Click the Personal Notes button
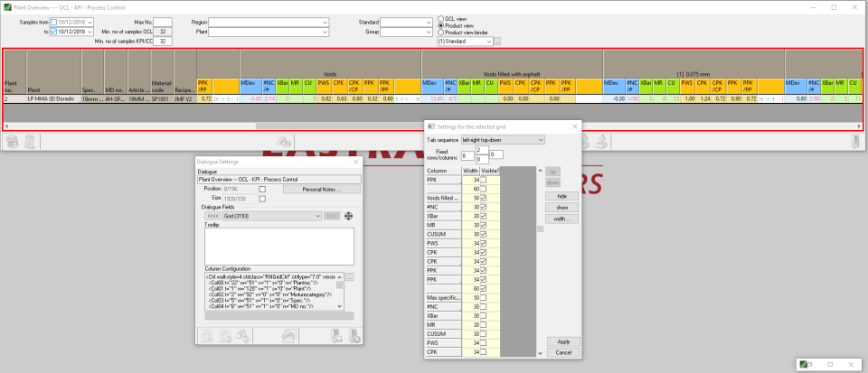The image size is (868, 373). [321, 188]
